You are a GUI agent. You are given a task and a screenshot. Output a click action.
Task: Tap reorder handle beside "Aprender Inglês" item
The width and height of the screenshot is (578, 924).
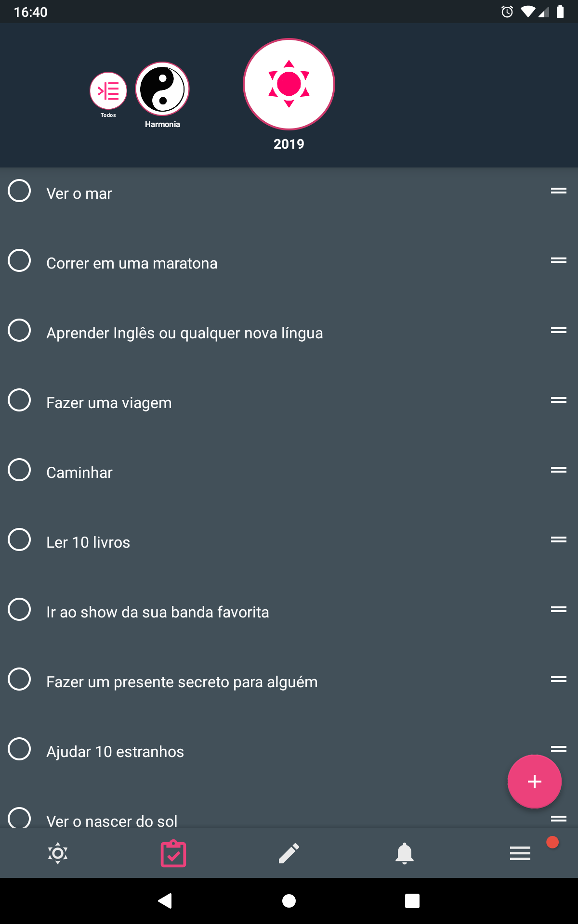559,330
